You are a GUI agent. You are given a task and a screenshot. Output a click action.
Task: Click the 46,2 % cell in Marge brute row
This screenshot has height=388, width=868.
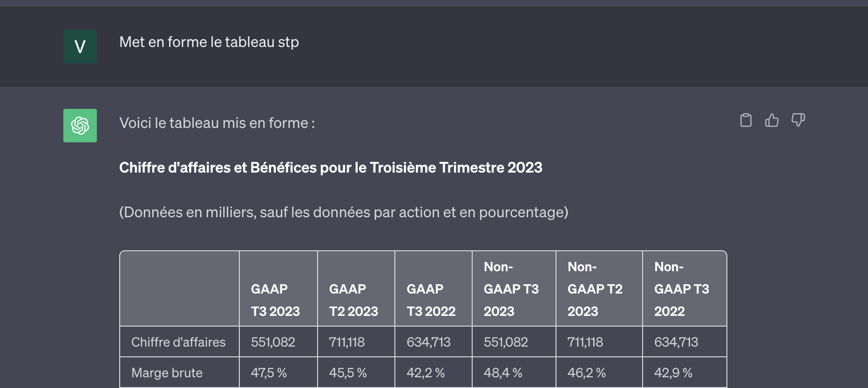pyautogui.click(x=587, y=373)
